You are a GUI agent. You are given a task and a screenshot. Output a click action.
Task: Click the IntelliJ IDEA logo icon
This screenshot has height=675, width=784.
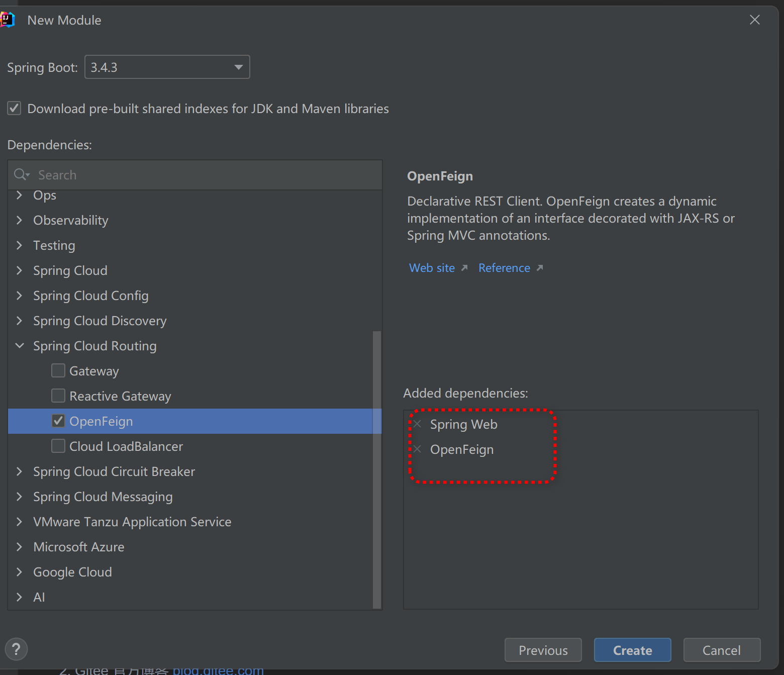click(x=7, y=20)
